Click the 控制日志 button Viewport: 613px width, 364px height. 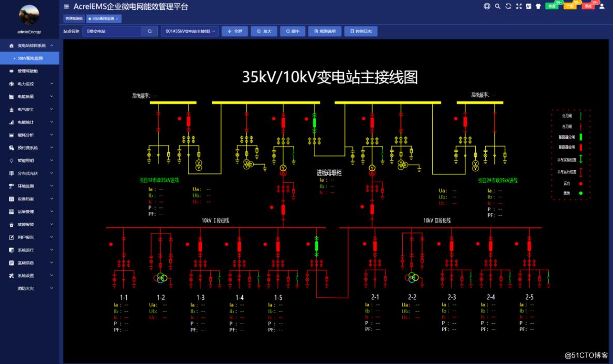[361, 31]
